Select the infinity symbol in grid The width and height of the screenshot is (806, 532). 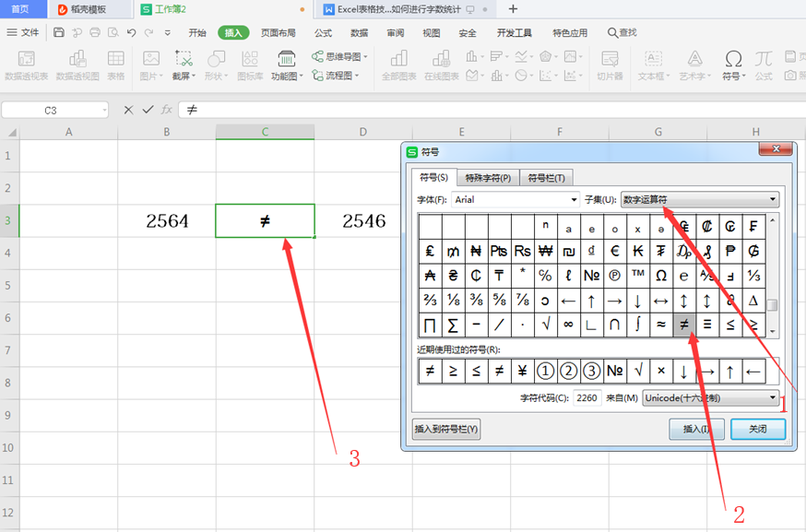click(568, 325)
